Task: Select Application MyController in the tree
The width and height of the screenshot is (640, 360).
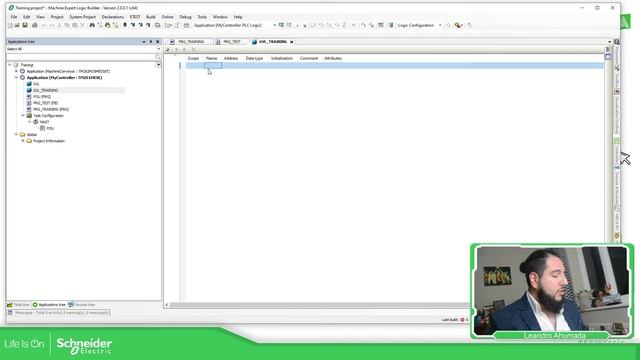Action: [64, 78]
